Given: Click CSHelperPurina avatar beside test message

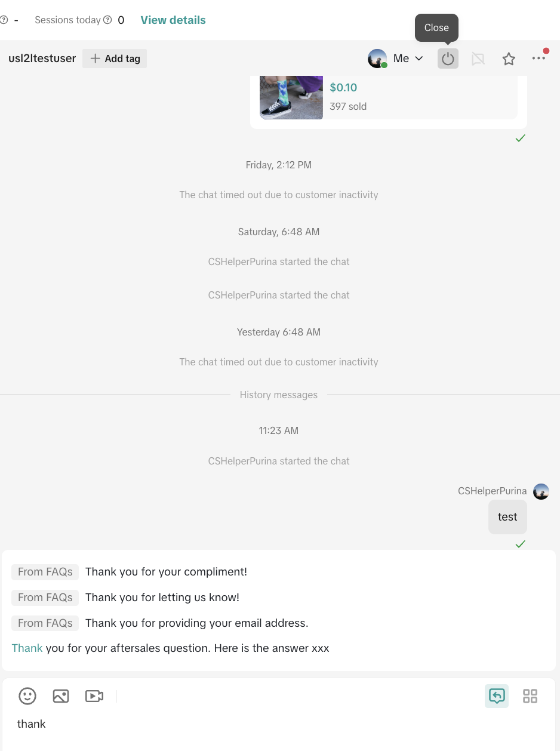Looking at the screenshot, I should pos(541,491).
